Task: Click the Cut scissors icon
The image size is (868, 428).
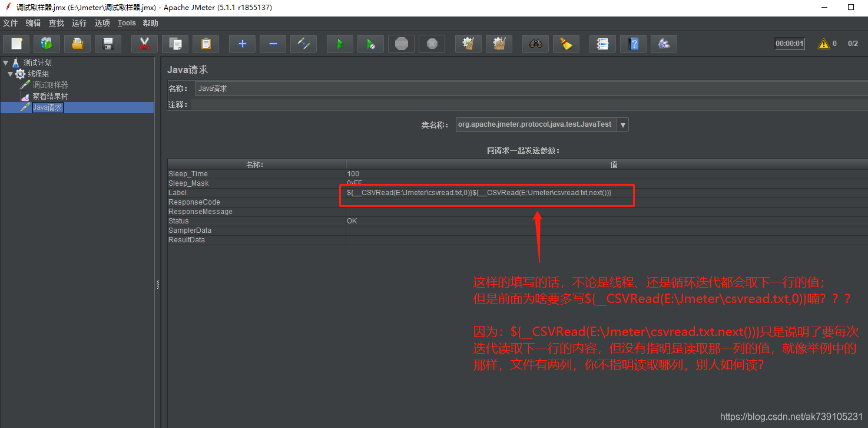Action: click(145, 44)
